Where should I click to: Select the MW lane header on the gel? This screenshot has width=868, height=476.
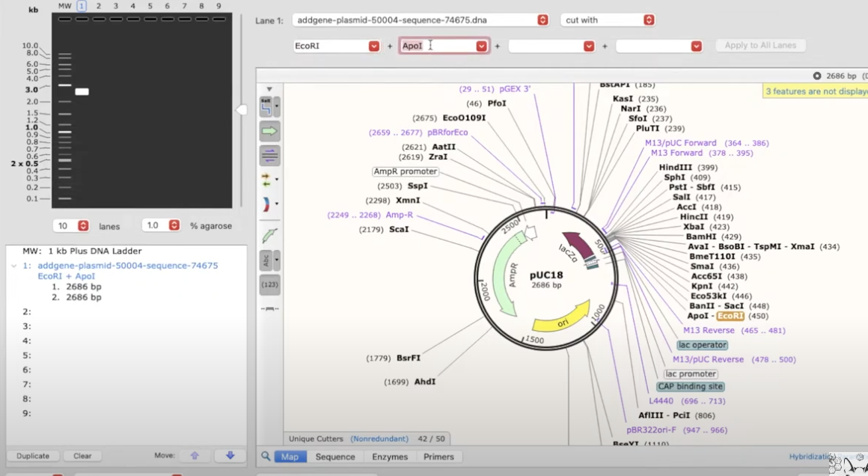(65, 5)
